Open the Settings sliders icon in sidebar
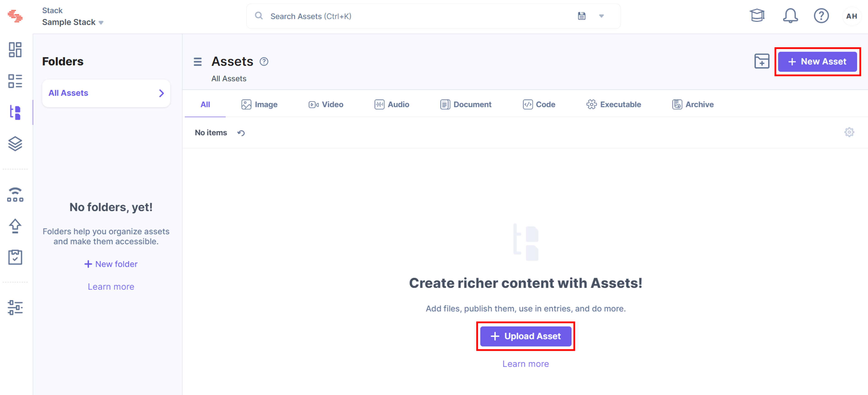 click(15, 307)
